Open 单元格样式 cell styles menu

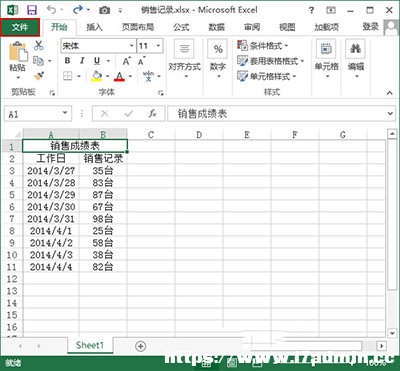267,76
